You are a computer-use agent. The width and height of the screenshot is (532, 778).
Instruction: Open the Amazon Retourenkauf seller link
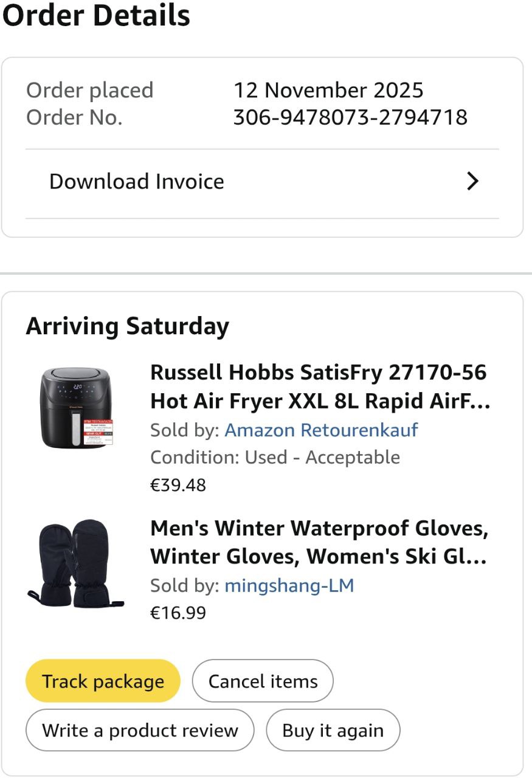point(321,430)
